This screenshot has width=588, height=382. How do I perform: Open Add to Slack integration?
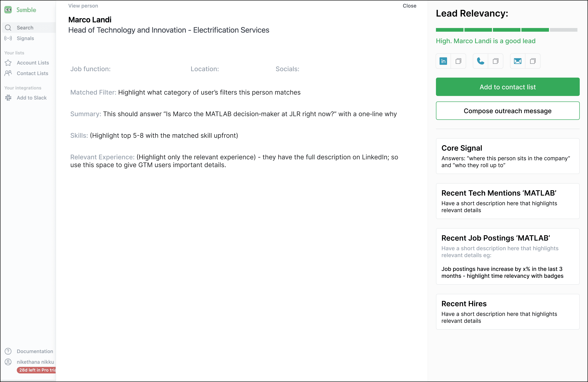point(31,98)
